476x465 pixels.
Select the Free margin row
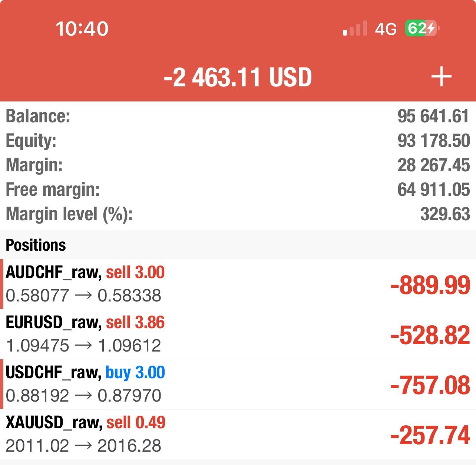click(238, 189)
